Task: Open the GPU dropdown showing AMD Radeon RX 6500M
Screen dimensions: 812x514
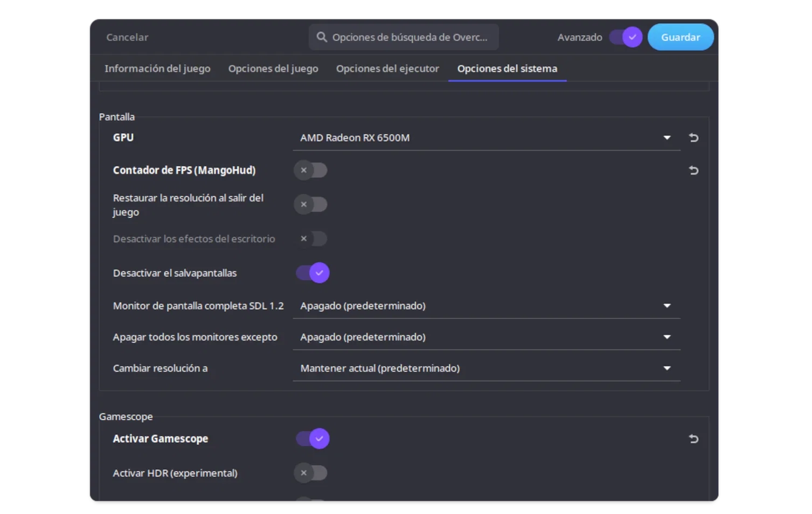Action: [x=486, y=138]
